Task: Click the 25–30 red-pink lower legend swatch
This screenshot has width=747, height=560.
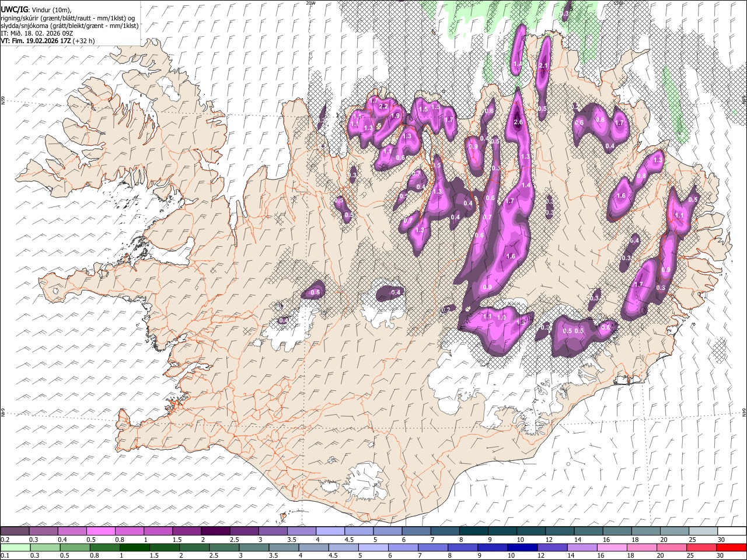Action: tap(703, 547)
